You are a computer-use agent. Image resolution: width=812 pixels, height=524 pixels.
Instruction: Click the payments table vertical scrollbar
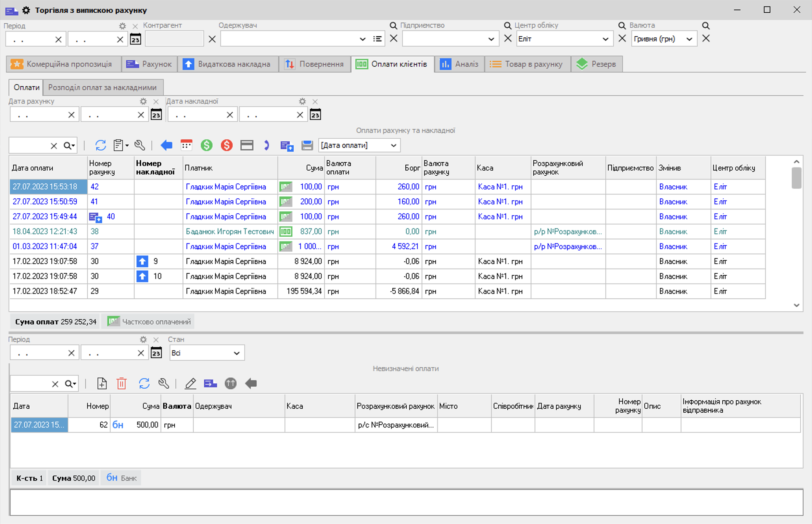coord(796,178)
